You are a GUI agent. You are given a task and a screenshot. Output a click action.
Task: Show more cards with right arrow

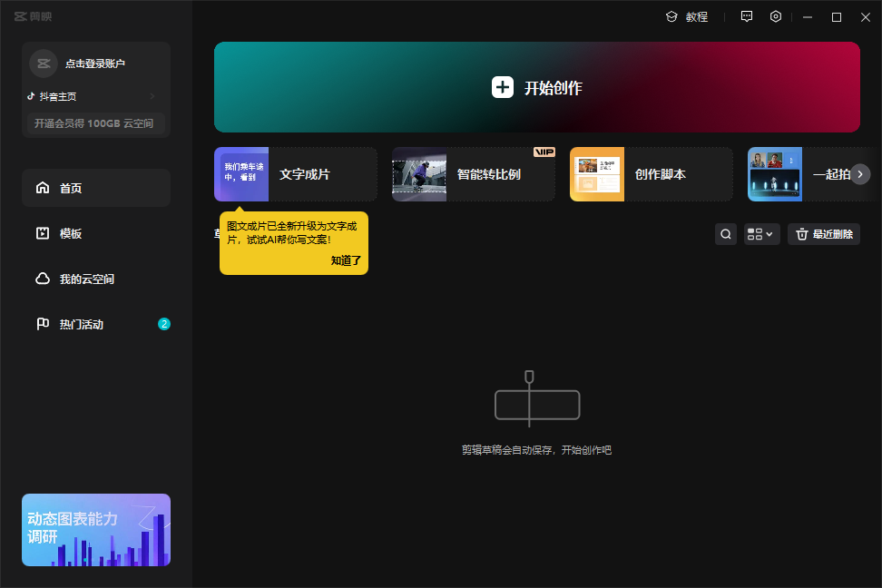point(860,174)
